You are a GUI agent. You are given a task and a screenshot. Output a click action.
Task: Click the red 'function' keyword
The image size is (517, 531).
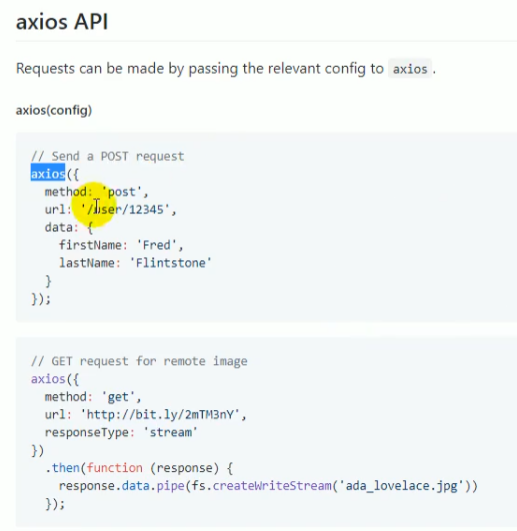point(114,468)
